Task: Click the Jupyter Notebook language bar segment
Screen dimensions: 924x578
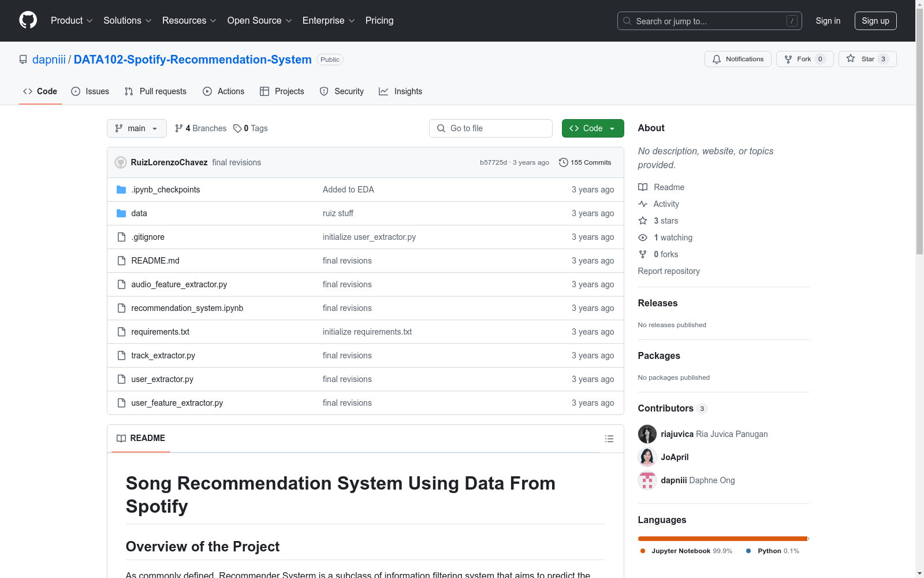Action: point(722,539)
